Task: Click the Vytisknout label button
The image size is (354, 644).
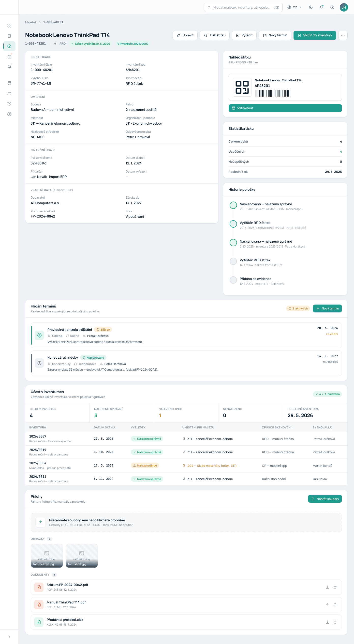Action: coord(285,108)
